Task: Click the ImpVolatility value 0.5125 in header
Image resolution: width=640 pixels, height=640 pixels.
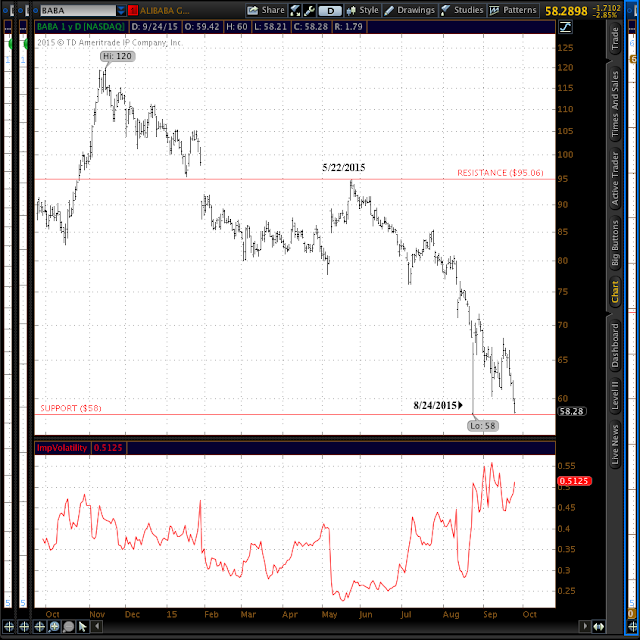Action: pos(108,448)
